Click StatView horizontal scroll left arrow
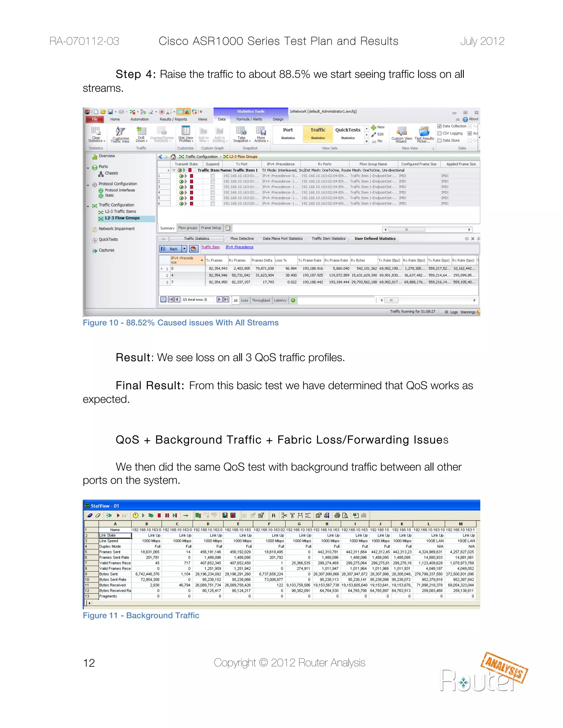Screen dimensions: 563x728 tap(89, 603)
